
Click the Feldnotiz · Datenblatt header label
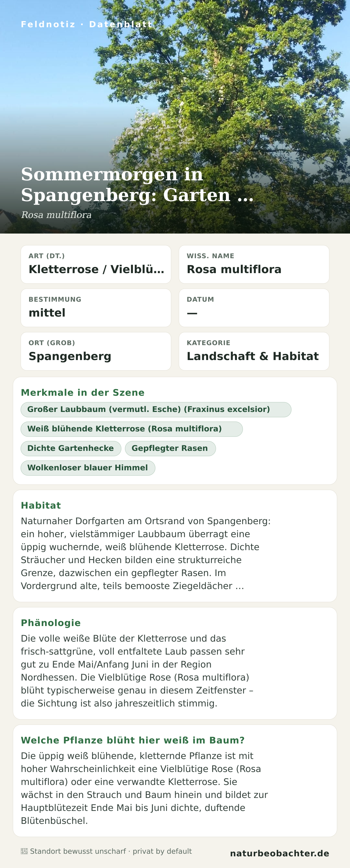tap(87, 24)
